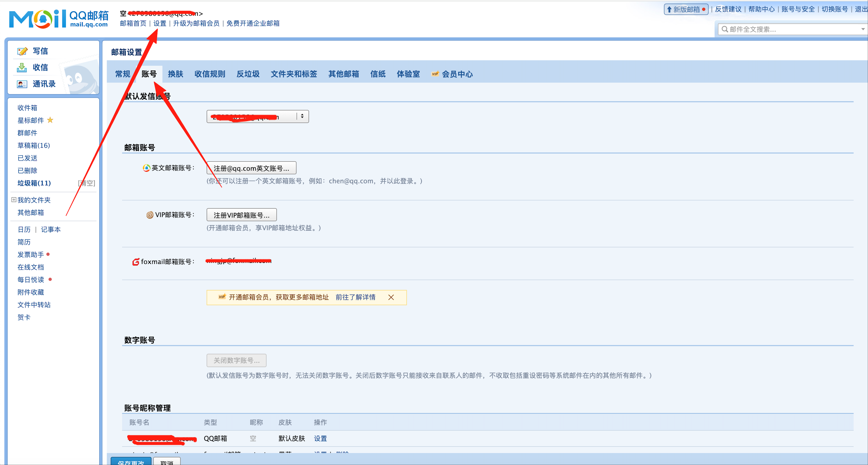Open 已删除 folder

click(27, 171)
